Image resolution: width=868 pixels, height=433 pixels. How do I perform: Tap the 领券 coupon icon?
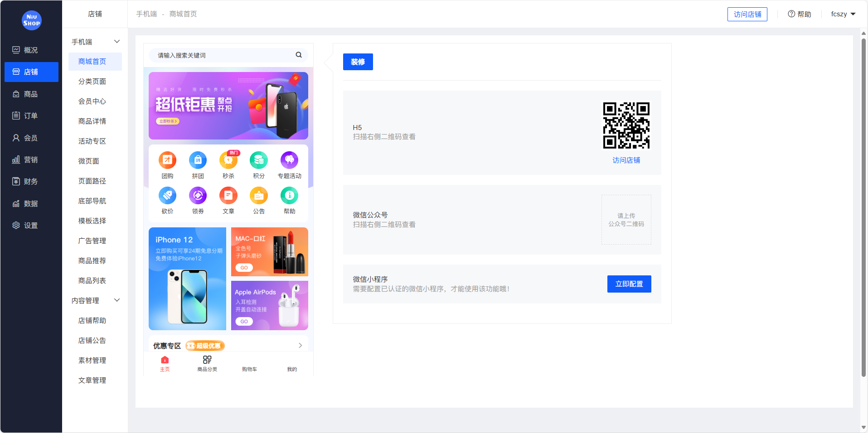tap(198, 195)
